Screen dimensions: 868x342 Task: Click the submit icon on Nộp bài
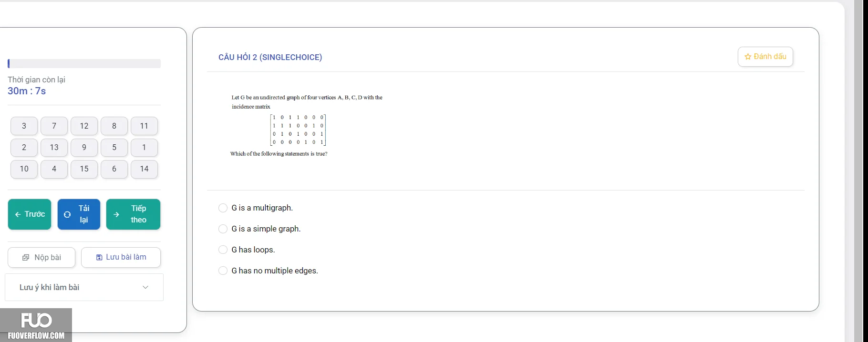coord(26,258)
